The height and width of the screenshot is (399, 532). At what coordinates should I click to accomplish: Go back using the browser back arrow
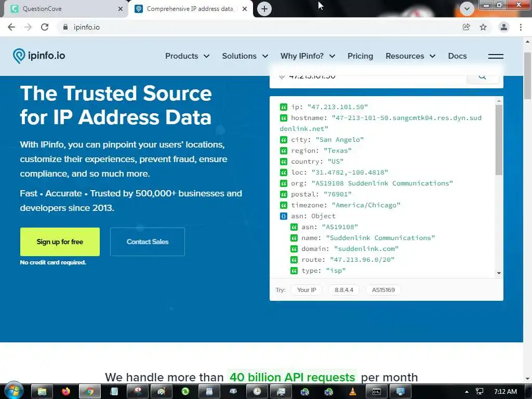click(x=11, y=27)
